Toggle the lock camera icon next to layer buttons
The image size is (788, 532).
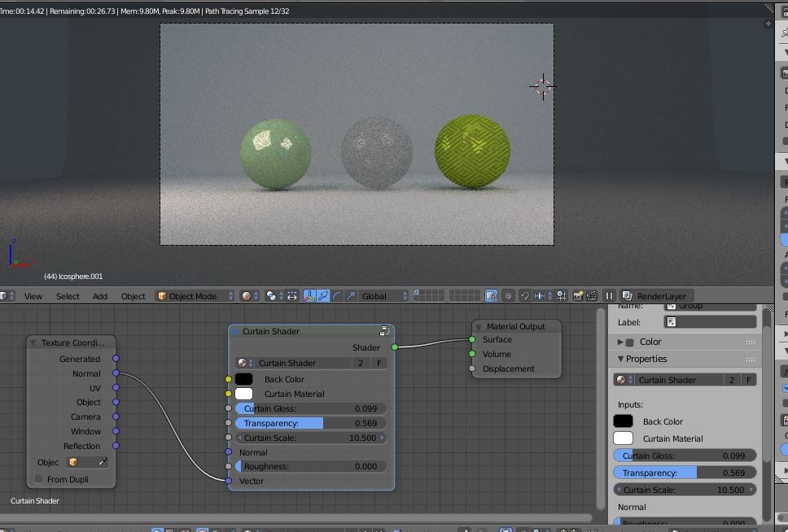(x=491, y=296)
